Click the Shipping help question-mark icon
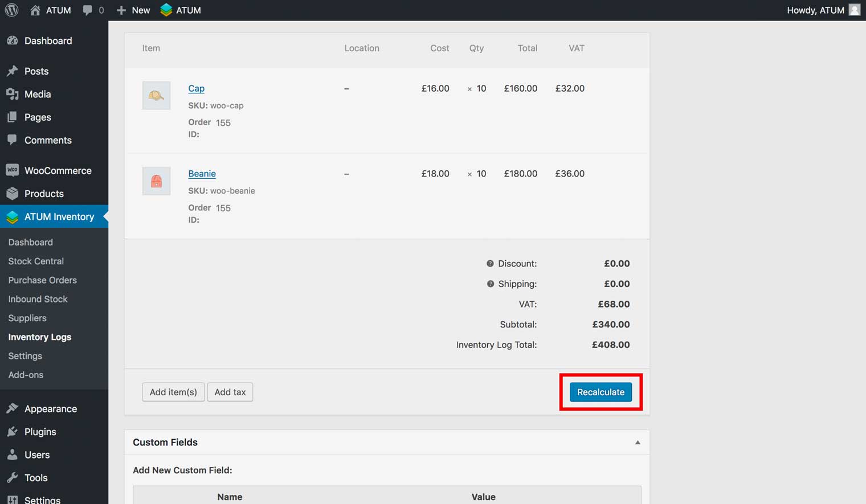This screenshot has width=866, height=504. pos(490,284)
